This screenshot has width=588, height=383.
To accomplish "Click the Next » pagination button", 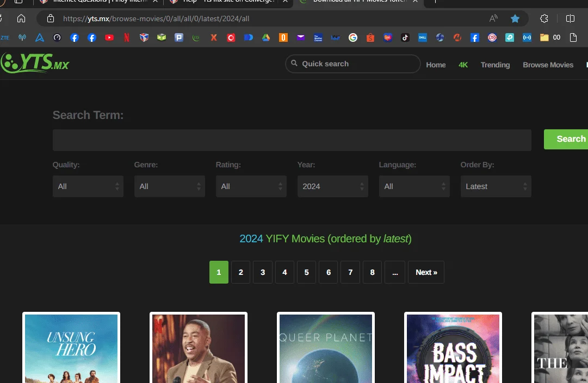I will point(426,272).
